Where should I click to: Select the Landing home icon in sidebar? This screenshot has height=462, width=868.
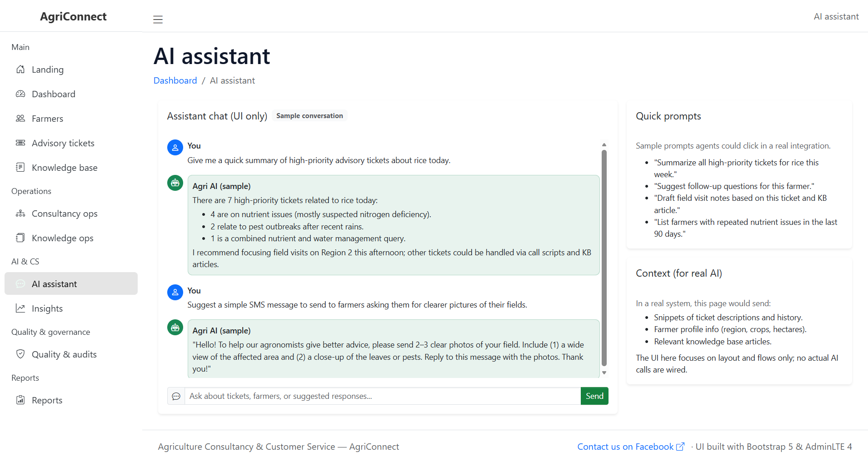point(20,70)
